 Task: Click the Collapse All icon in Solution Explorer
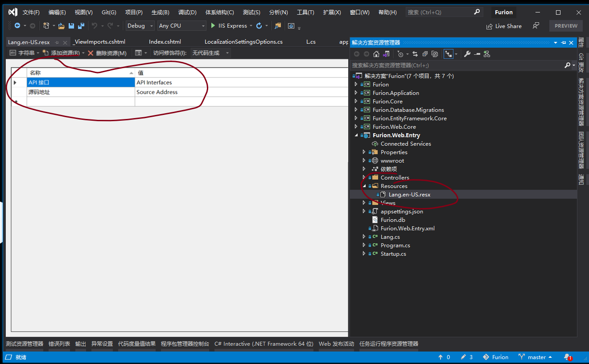[425, 54]
